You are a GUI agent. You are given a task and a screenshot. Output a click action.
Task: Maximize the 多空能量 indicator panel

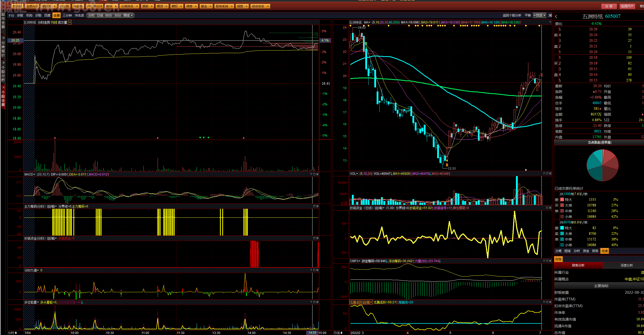314,302
